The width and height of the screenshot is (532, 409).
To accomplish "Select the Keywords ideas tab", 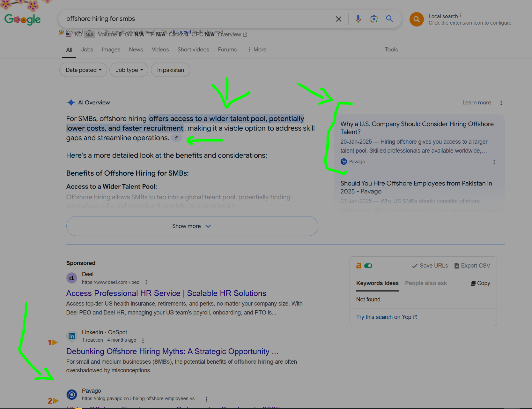I will 377,283.
